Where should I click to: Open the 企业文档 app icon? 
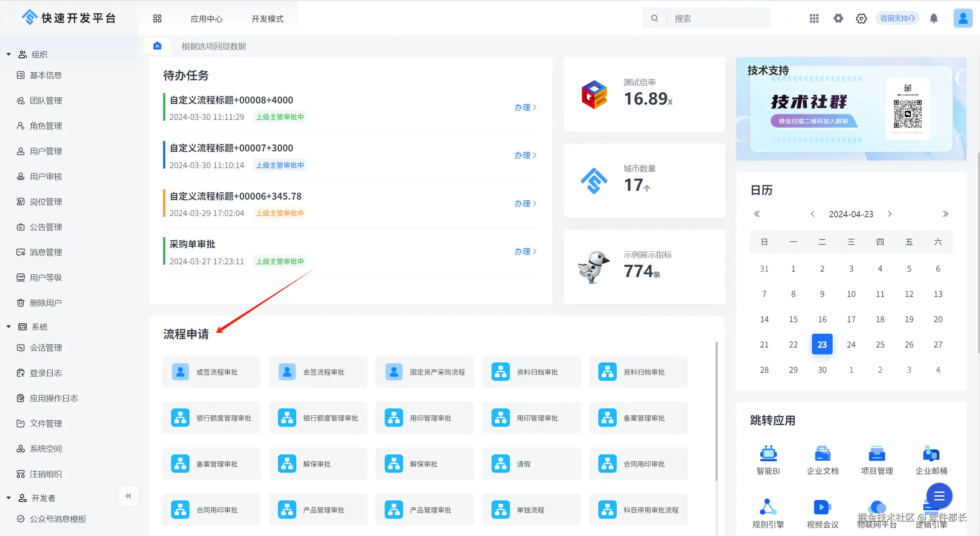point(822,454)
